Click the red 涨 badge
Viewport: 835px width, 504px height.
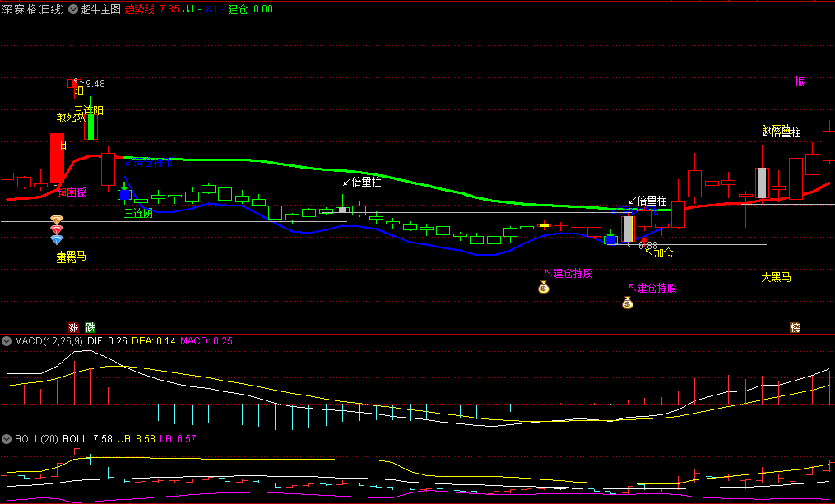(x=73, y=328)
